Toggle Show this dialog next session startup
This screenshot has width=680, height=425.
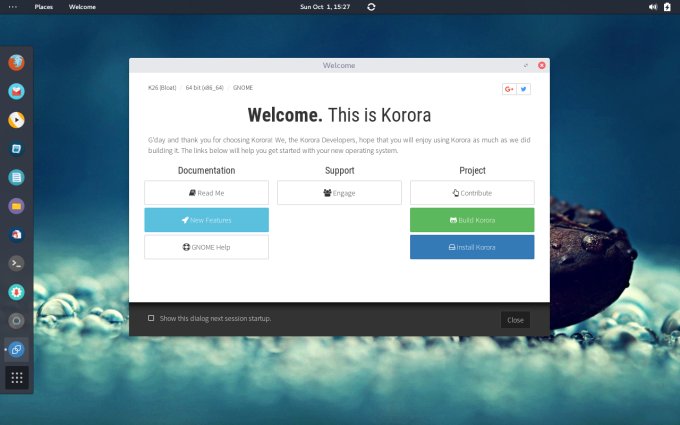tap(151, 318)
